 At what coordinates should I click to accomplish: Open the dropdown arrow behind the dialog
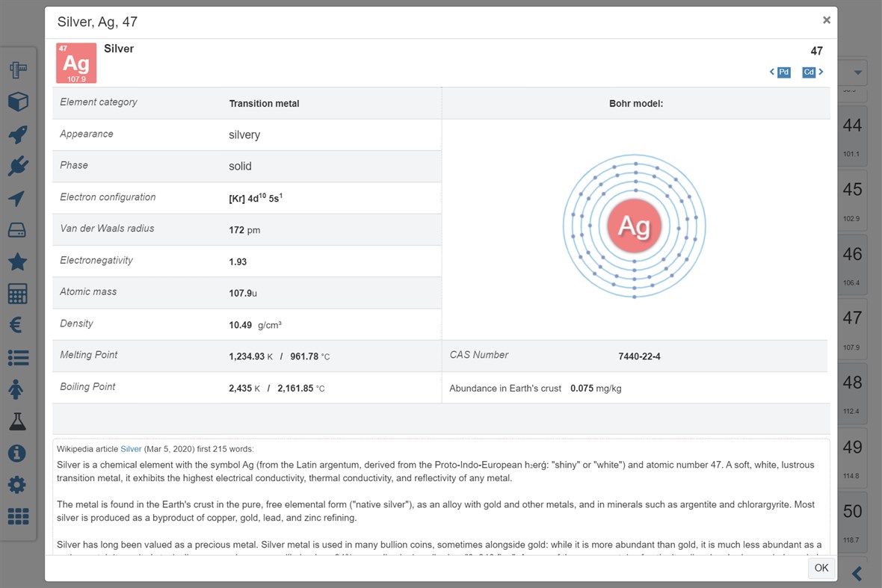(856, 72)
